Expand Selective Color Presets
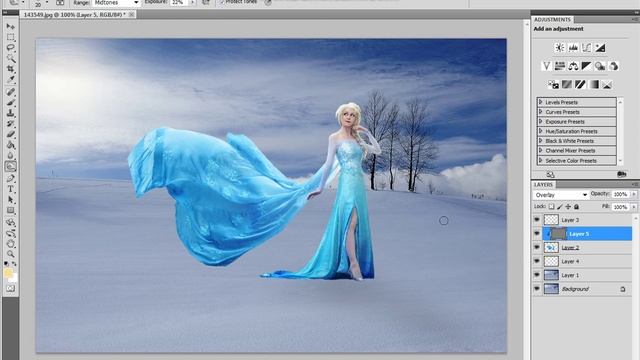The height and width of the screenshot is (360, 640). click(541, 161)
